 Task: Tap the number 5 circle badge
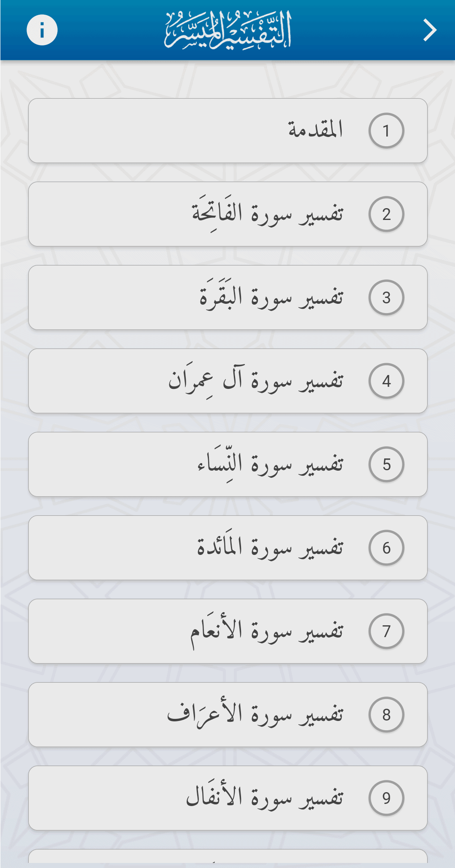(x=386, y=464)
